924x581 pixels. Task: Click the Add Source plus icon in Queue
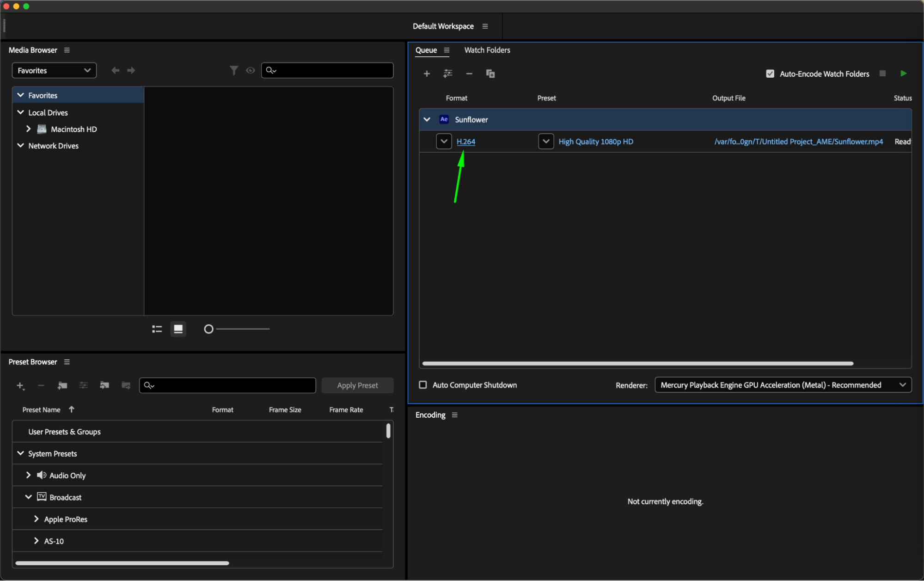point(427,74)
